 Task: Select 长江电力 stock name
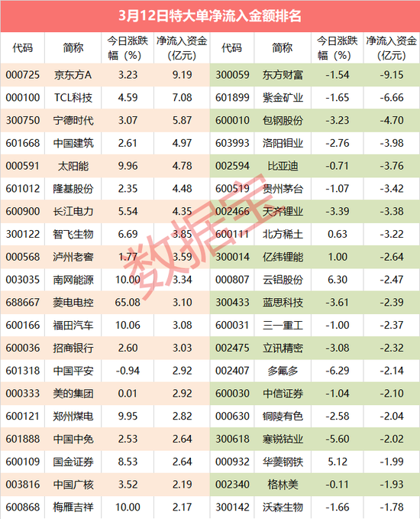tap(73, 211)
